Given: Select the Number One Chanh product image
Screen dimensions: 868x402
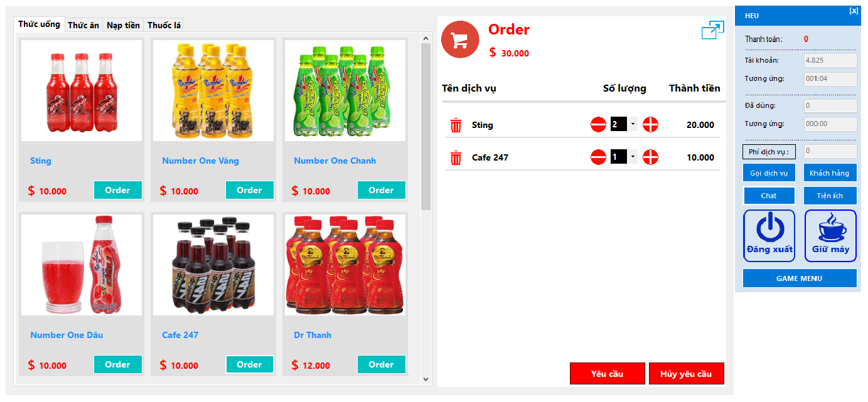Looking at the screenshot, I should coord(344,91).
